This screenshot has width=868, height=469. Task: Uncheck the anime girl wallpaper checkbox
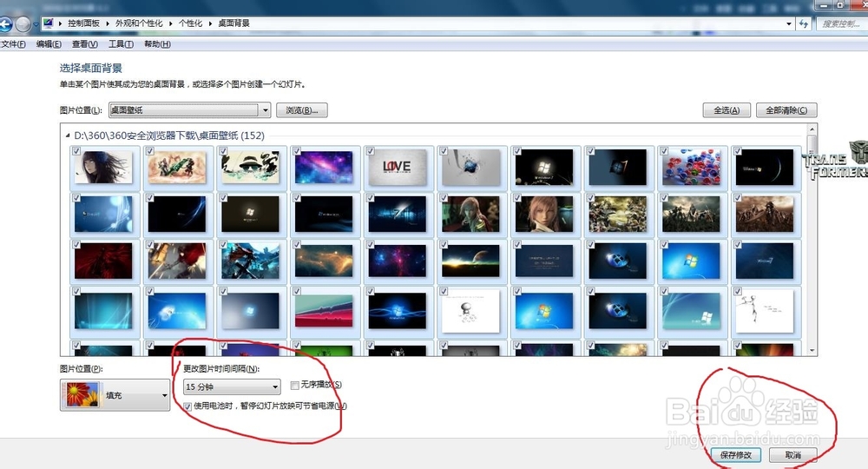[x=76, y=150]
